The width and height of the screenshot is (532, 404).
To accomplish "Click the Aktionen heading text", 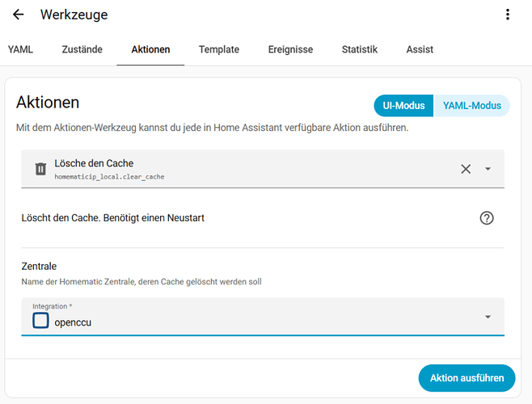I will pos(48,103).
